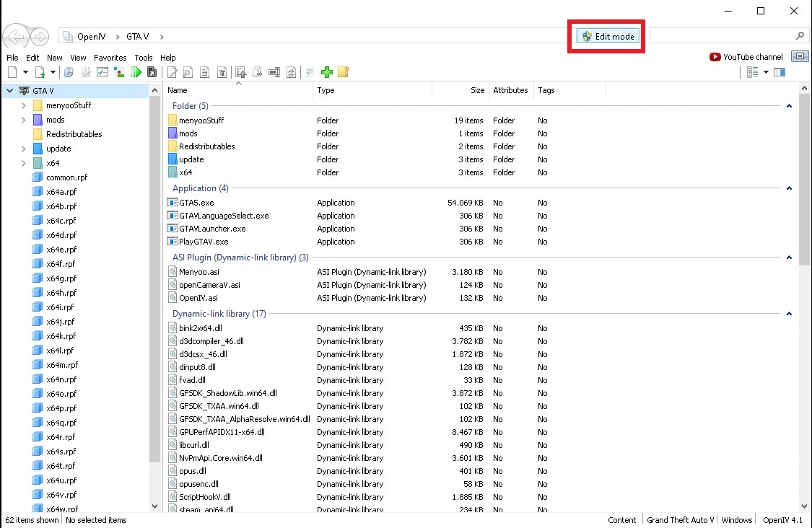812x528 pixels.
Task: Open the File menu
Action: pos(12,58)
